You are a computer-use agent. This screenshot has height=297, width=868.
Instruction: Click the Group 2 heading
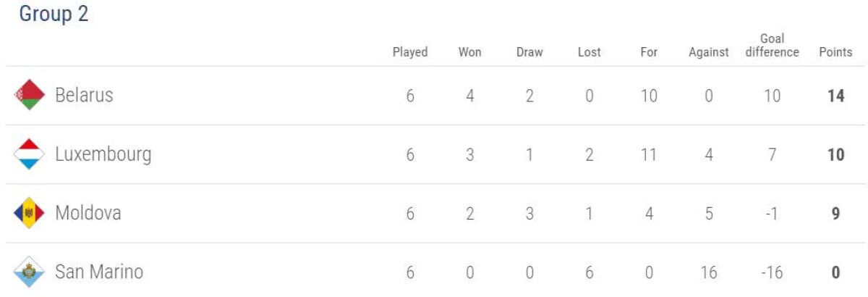click(54, 14)
